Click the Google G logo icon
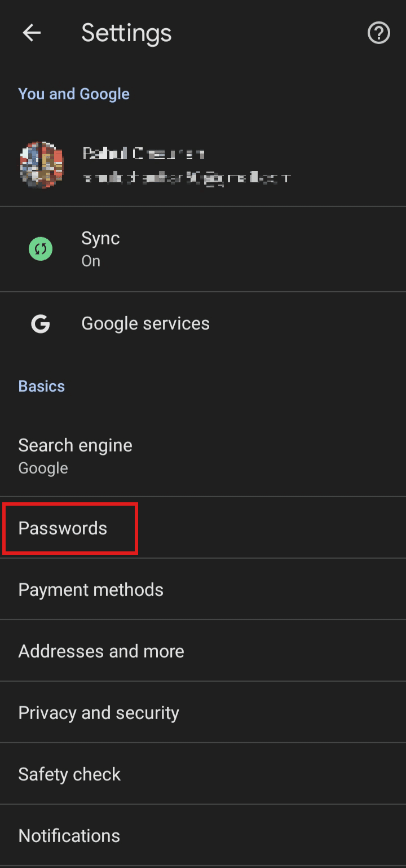 pyautogui.click(x=41, y=324)
